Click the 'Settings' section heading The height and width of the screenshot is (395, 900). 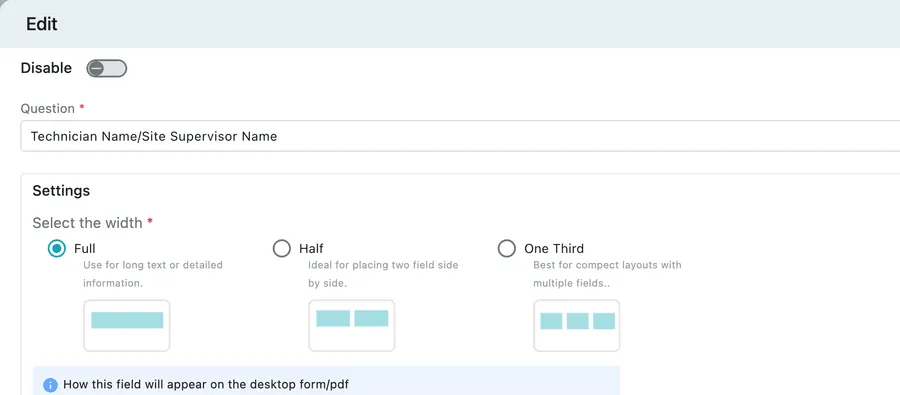[61, 191]
